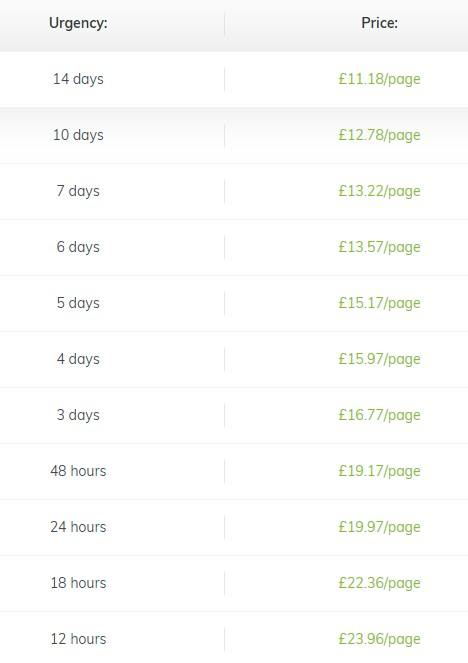Choose the 18 hours deadline
This screenshot has width=468, height=663.
click(234, 584)
